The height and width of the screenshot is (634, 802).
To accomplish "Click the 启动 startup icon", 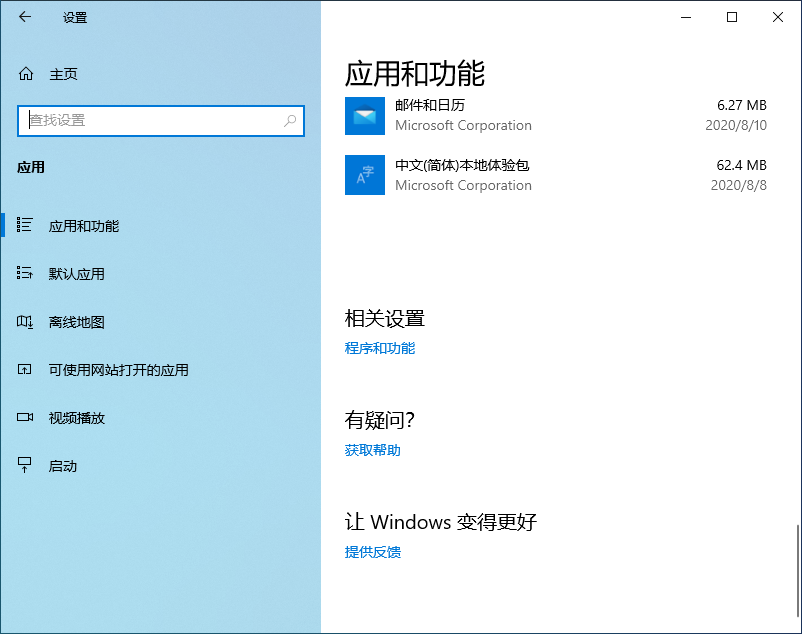I will pos(25,465).
